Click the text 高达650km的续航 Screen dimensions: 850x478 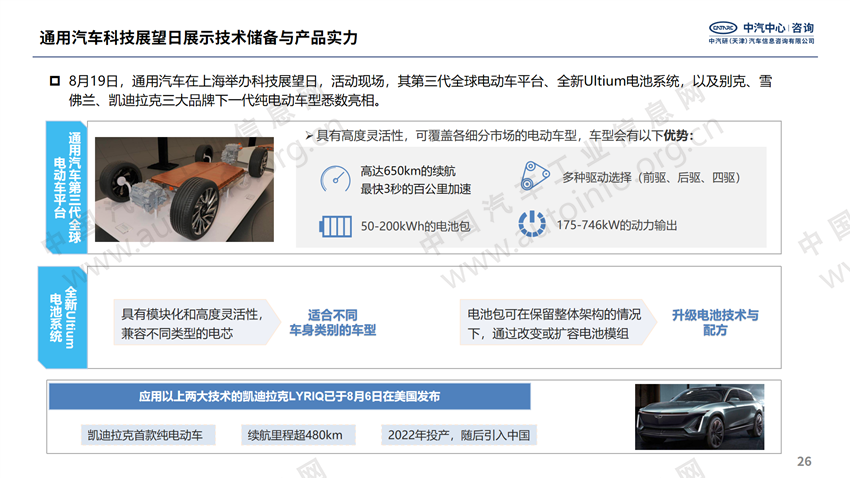(x=408, y=171)
